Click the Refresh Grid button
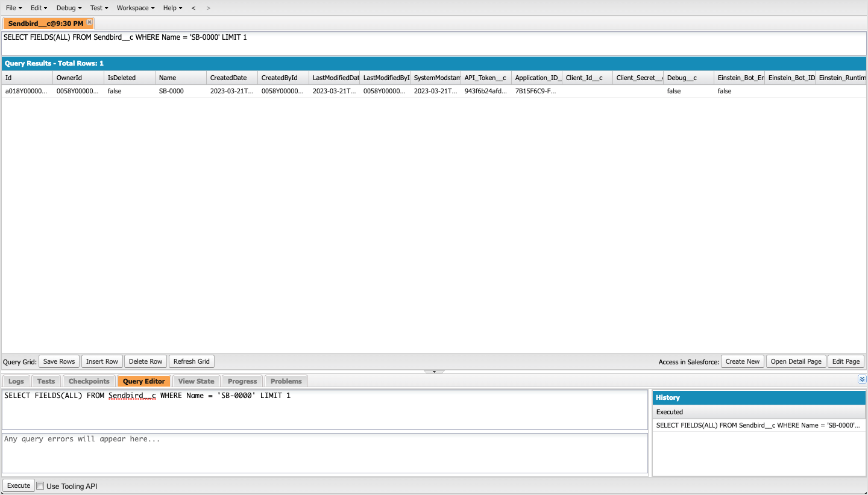This screenshot has width=868, height=495. [192, 361]
